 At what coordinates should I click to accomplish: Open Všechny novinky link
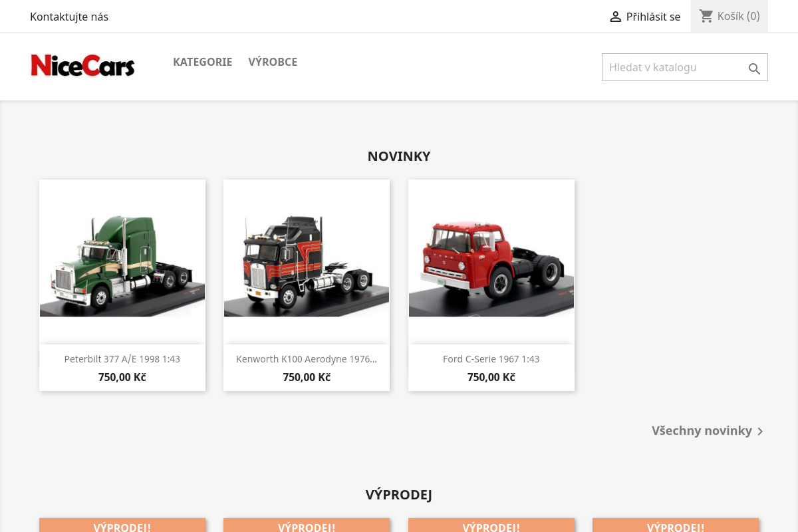point(702,430)
